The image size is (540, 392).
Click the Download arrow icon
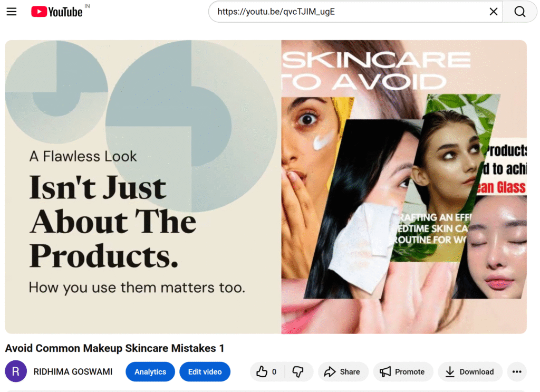coord(450,372)
